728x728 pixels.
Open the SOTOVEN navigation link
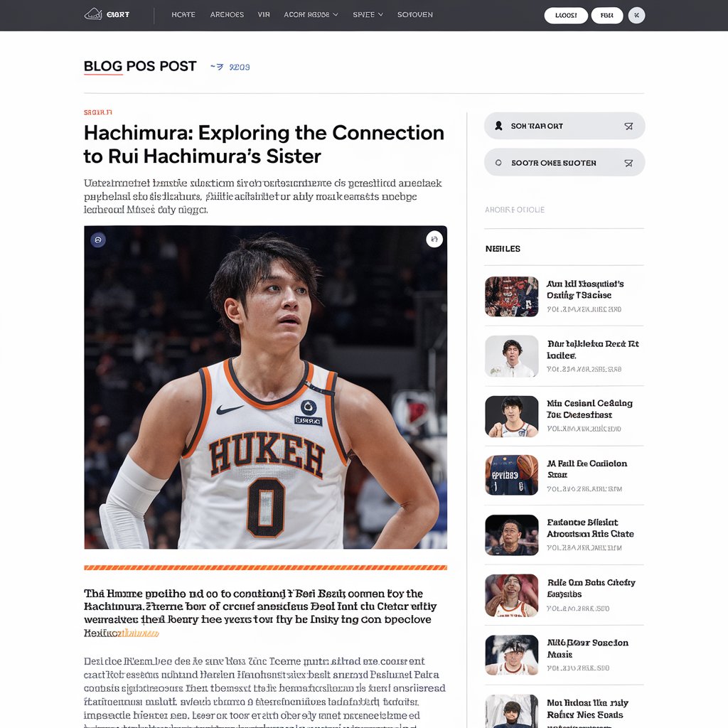[415, 15]
